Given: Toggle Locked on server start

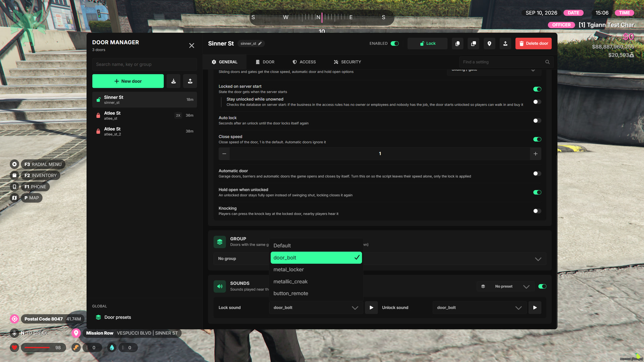Looking at the screenshot, I should pos(537,89).
